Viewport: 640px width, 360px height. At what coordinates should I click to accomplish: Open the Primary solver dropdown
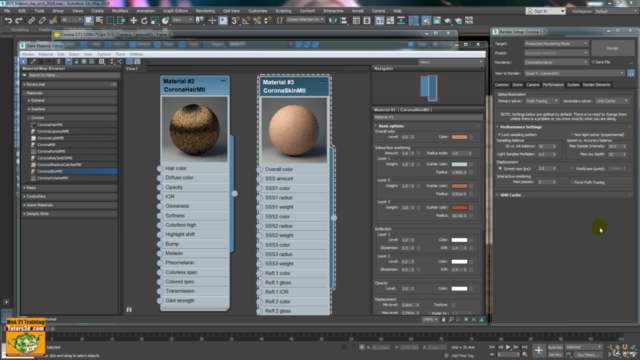pyautogui.click(x=542, y=100)
